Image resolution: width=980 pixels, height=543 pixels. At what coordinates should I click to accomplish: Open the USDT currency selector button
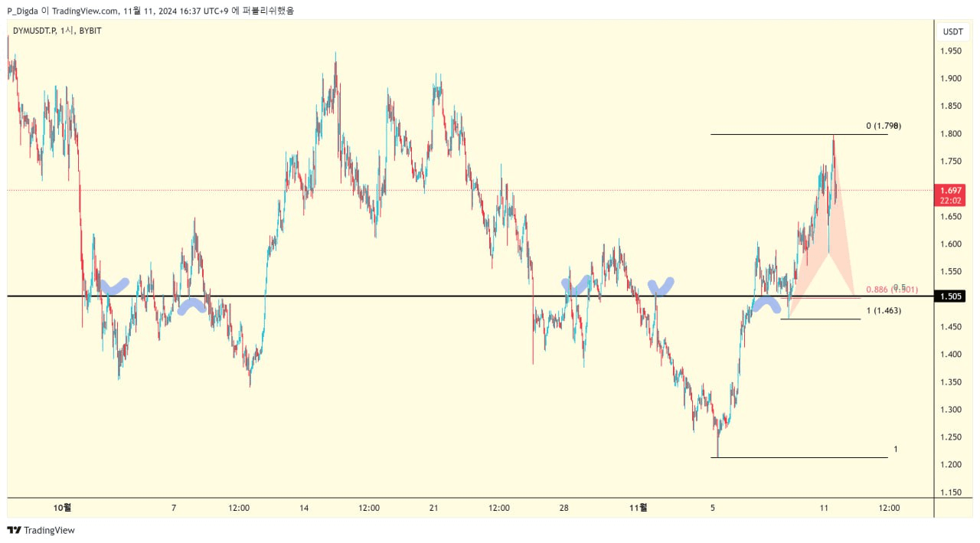pyautogui.click(x=953, y=31)
